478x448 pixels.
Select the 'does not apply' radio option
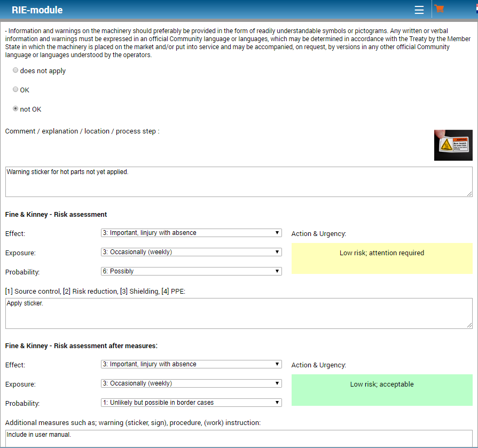pyautogui.click(x=15, y=70)
